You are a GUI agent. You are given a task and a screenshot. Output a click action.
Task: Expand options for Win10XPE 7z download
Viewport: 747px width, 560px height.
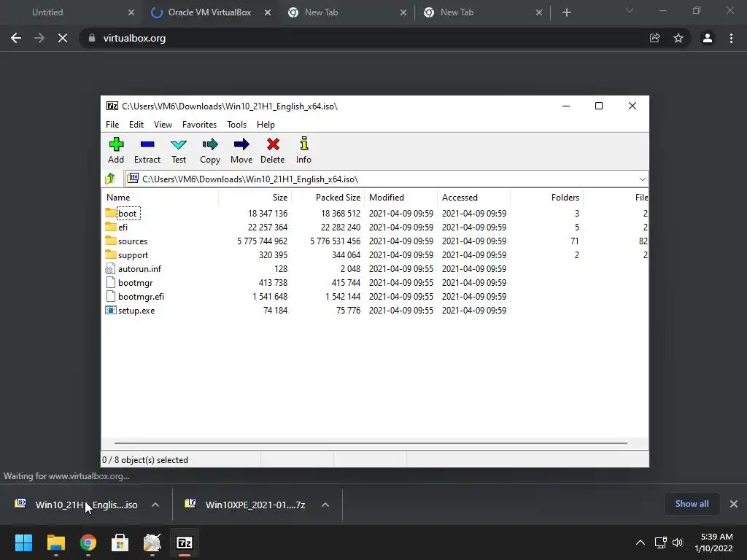(325, 505)
